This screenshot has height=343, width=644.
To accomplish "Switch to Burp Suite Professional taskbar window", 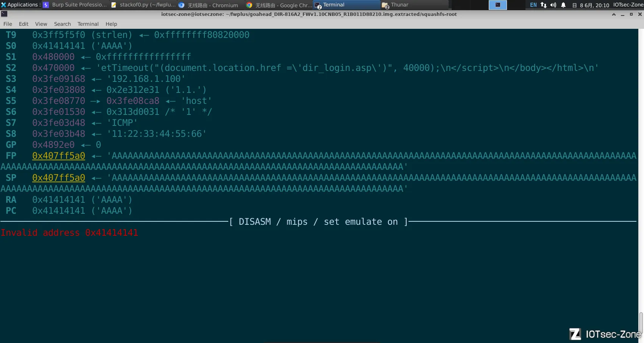I will [x=75, y=5].
